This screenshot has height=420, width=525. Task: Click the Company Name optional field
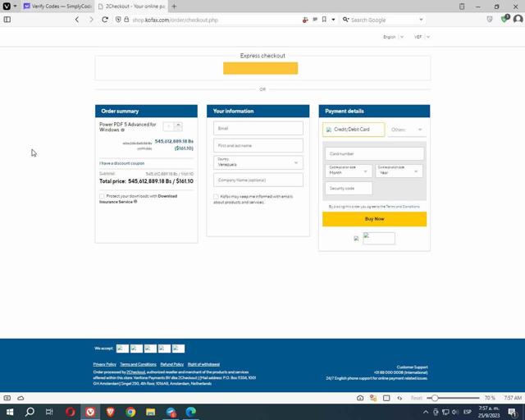click(258, 180)
